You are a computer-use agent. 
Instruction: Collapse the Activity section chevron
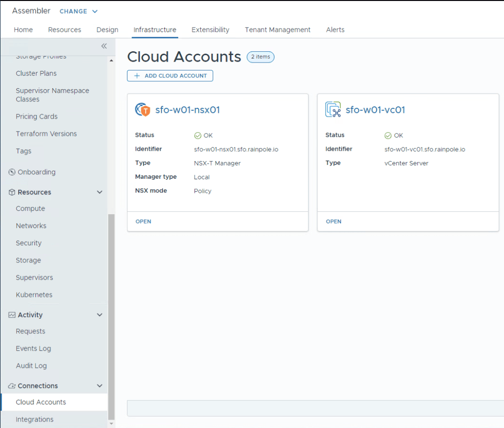point(99,315)
